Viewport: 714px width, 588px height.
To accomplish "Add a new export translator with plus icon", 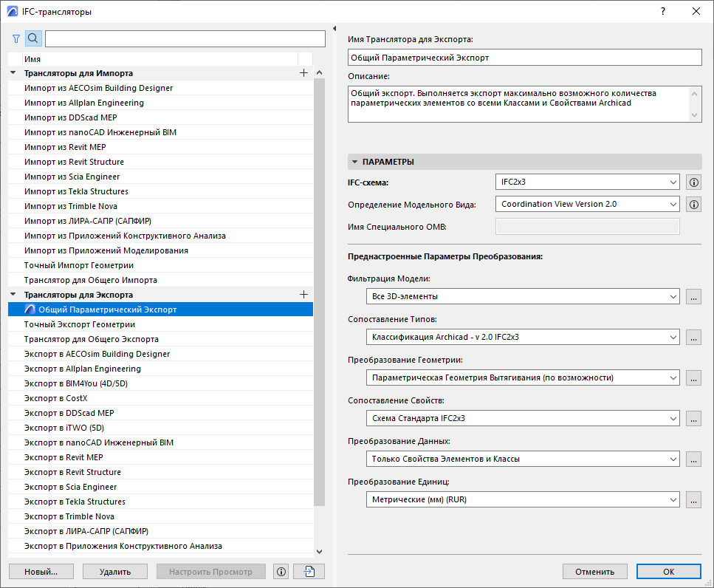I will coord(303,295).
